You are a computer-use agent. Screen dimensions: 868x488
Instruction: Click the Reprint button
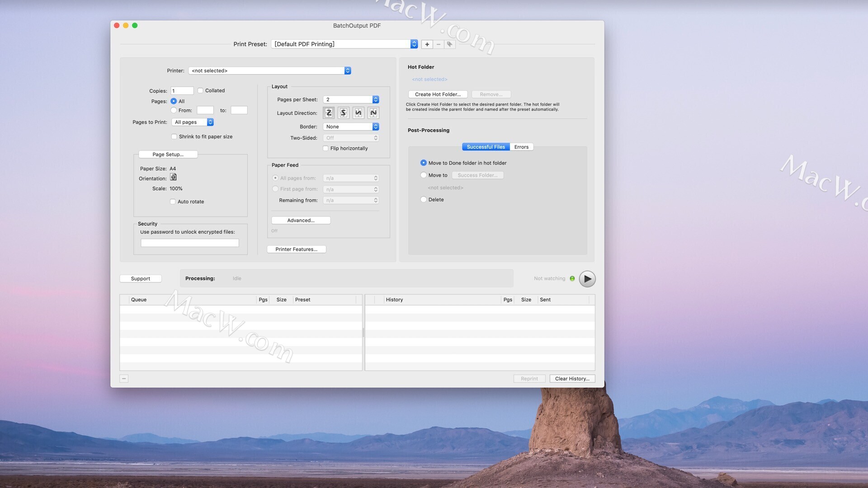click(x=529, y=379)
